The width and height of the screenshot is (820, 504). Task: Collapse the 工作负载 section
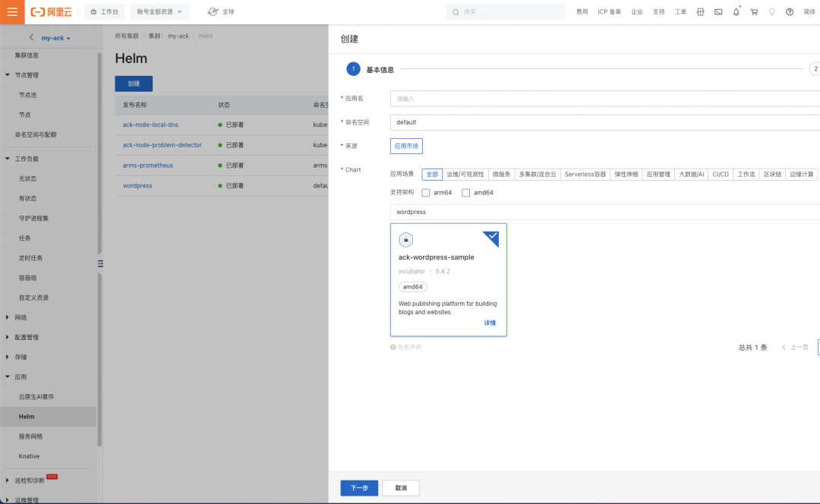pos(8,159)
